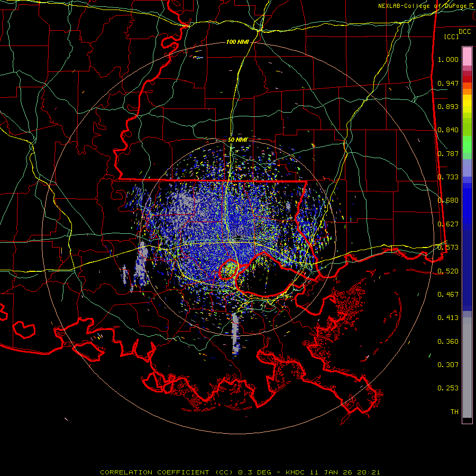
Task: Pick the bright green segment of the color bar
Action: coord(467,144)
